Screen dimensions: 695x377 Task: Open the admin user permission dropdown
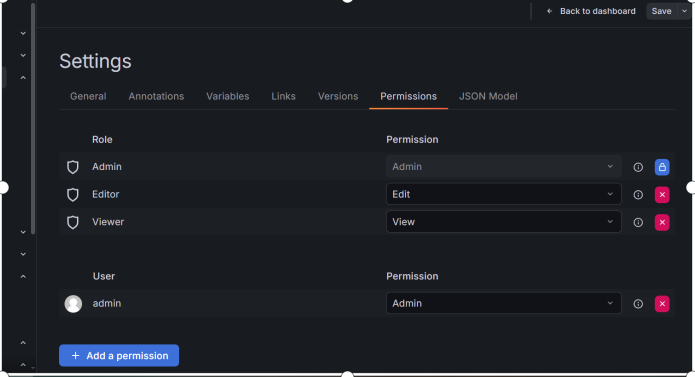tap(504, 303)
